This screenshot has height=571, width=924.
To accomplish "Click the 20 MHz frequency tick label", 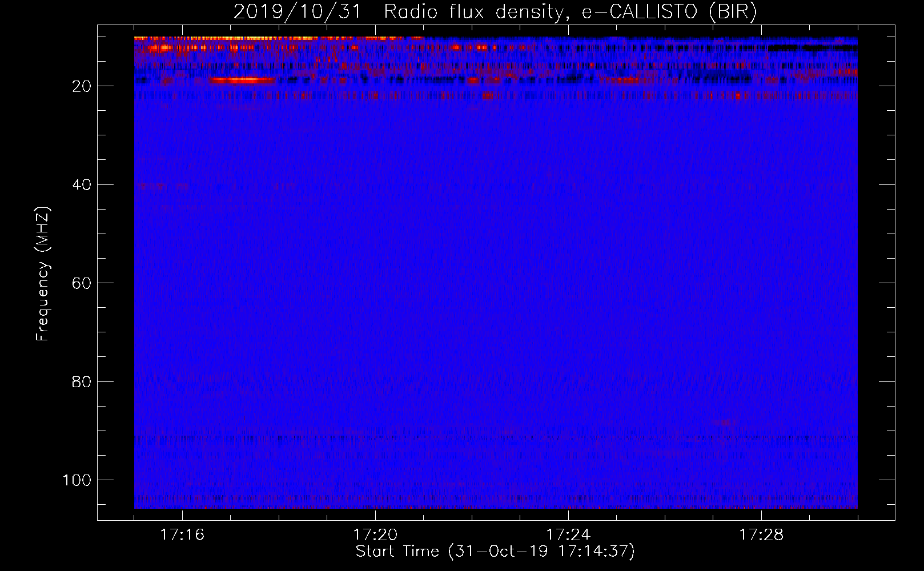I will point(82,86).
